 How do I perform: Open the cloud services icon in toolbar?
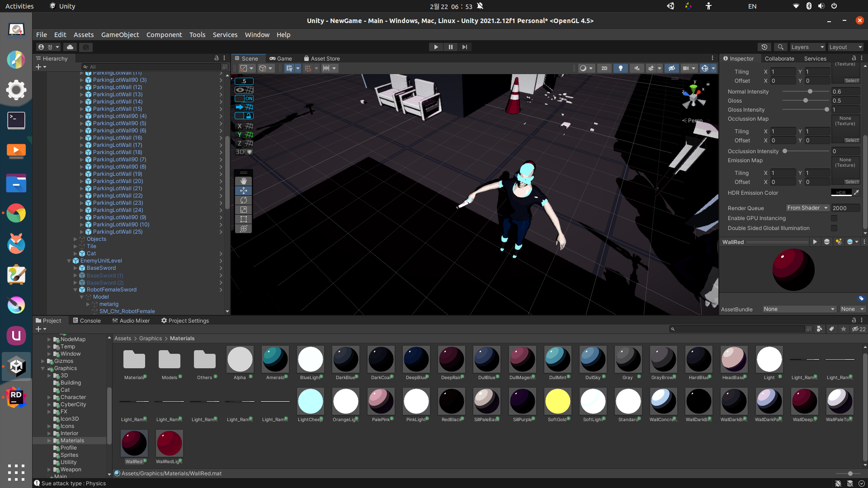point(70,47)
